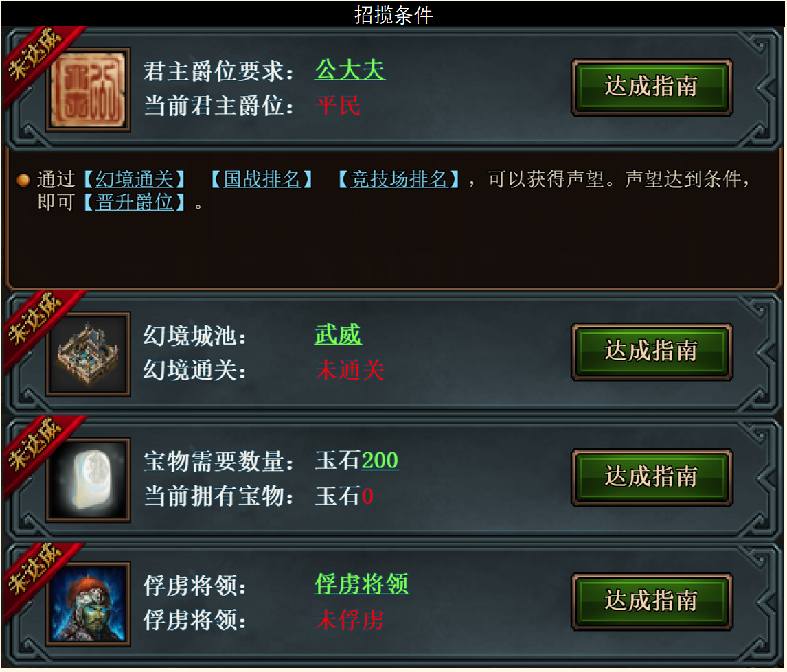Click the 未达成 ribbon on the general row
This screenshot has height=672, width=787.
click(36, 570)
